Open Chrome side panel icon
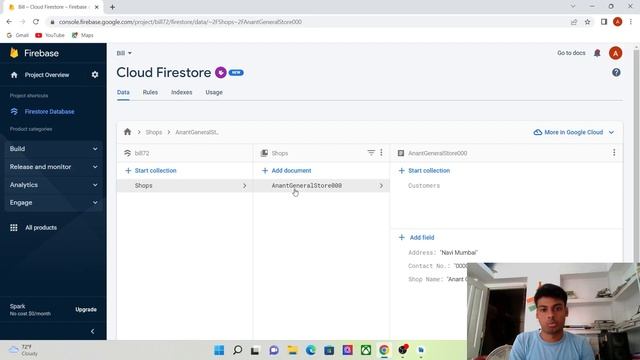 click(x=604, y=22)
